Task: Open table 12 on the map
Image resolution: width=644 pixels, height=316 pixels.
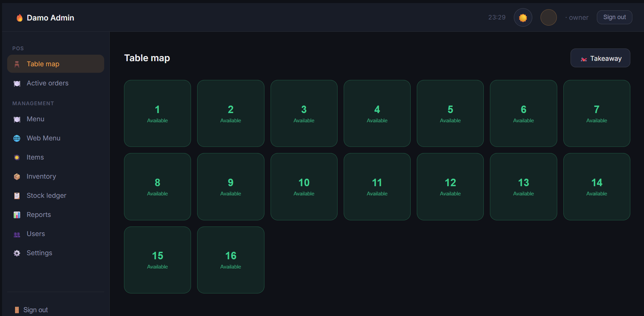Action: pos(450,187)
